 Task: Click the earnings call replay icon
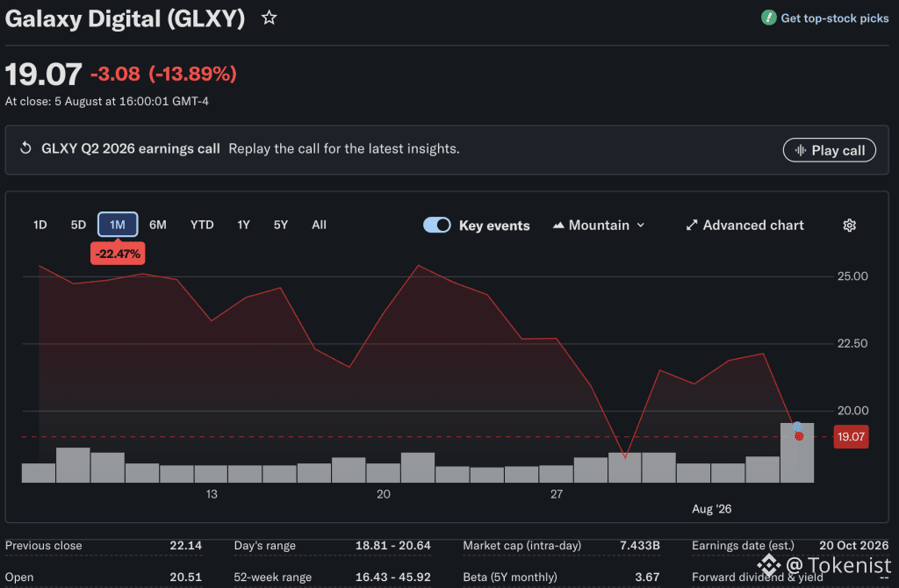(25, 148)
